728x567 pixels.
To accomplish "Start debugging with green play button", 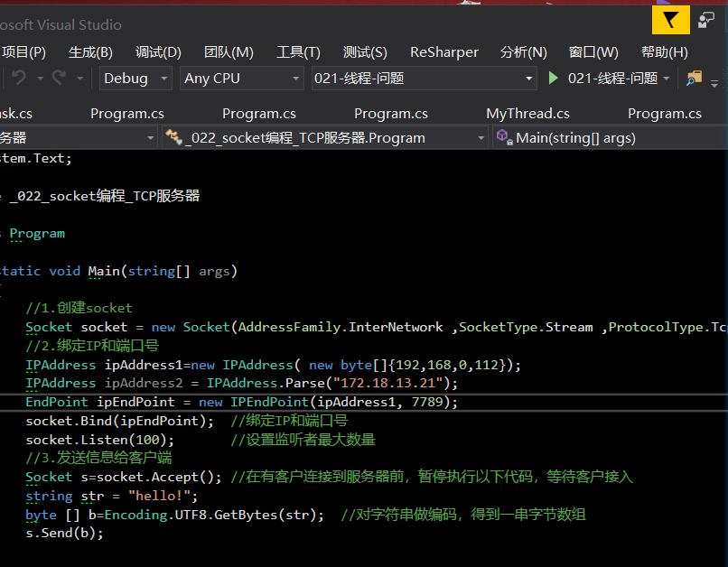I will (553, 78).
